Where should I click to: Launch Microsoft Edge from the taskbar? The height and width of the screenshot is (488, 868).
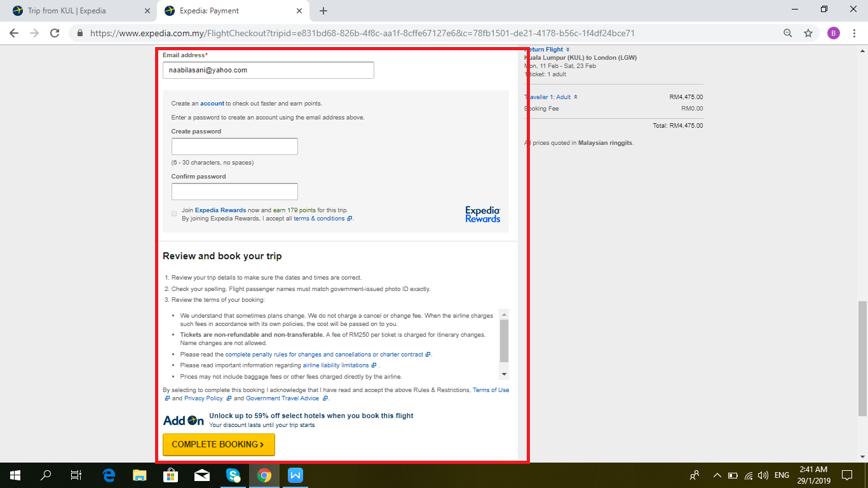pyautogui.click(x=109, y=475)
